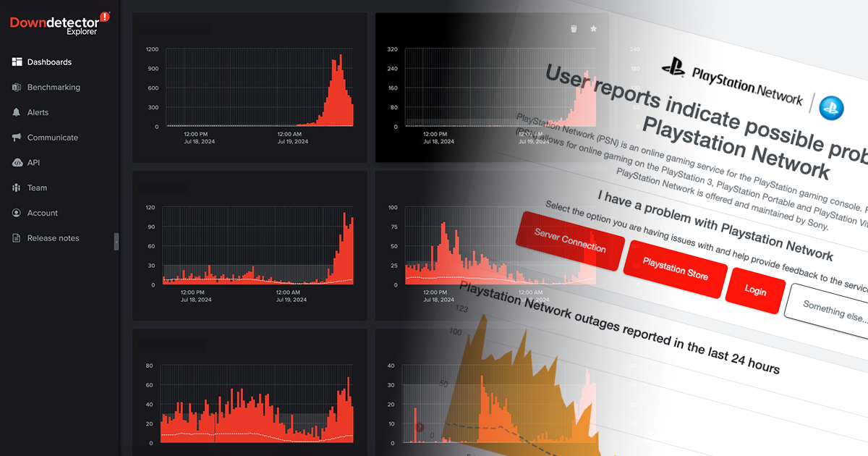Click the Communicate megaphone icon
This screenshot has width=868, height=456.
(x=17, y=138)
